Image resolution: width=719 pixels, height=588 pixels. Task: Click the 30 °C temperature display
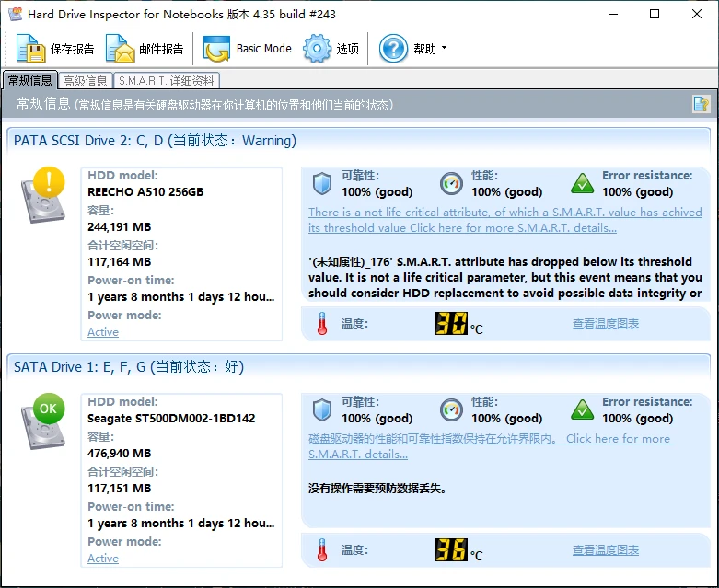451,324
